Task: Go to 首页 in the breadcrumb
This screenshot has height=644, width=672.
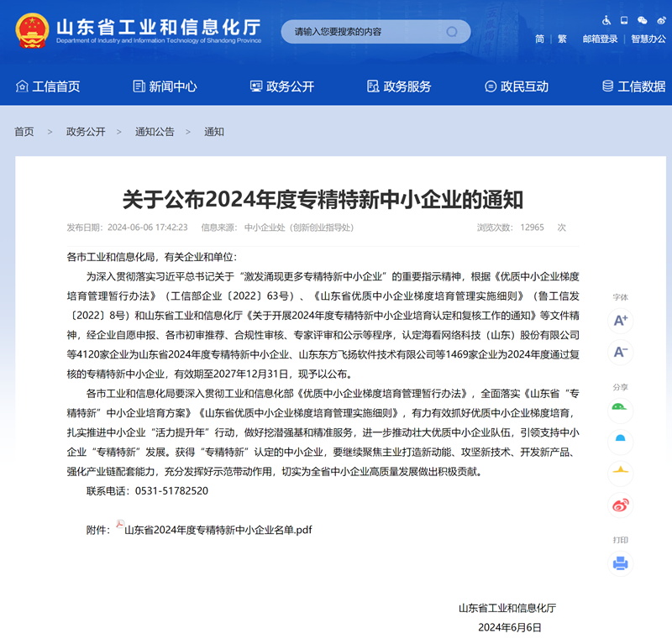Action: tap(24, 132)
